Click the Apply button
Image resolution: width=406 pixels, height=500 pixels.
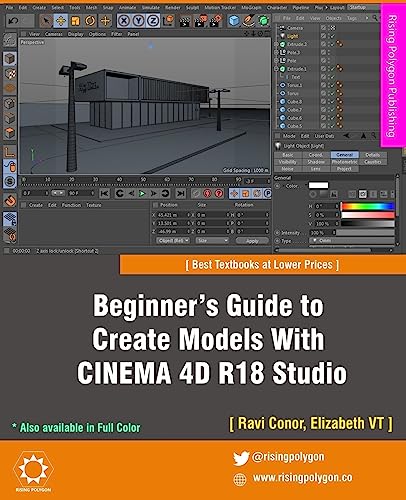click(x=252, y=241)
